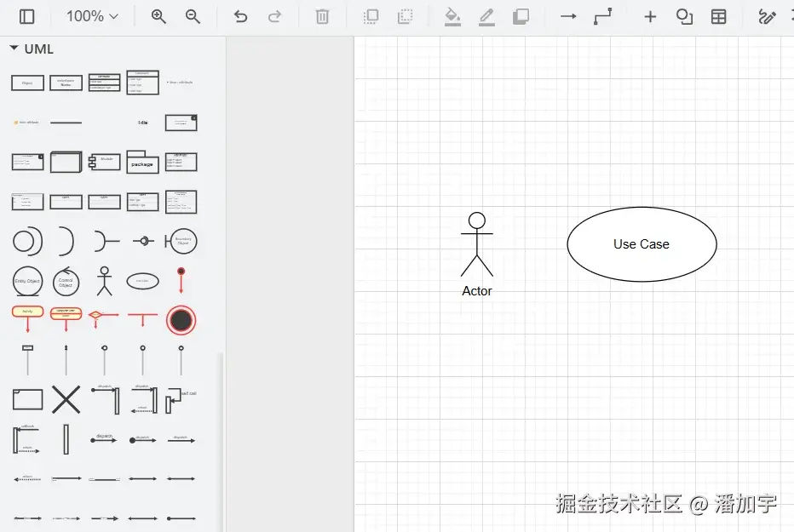Select the Boundary Object shape

coord(181,241)
